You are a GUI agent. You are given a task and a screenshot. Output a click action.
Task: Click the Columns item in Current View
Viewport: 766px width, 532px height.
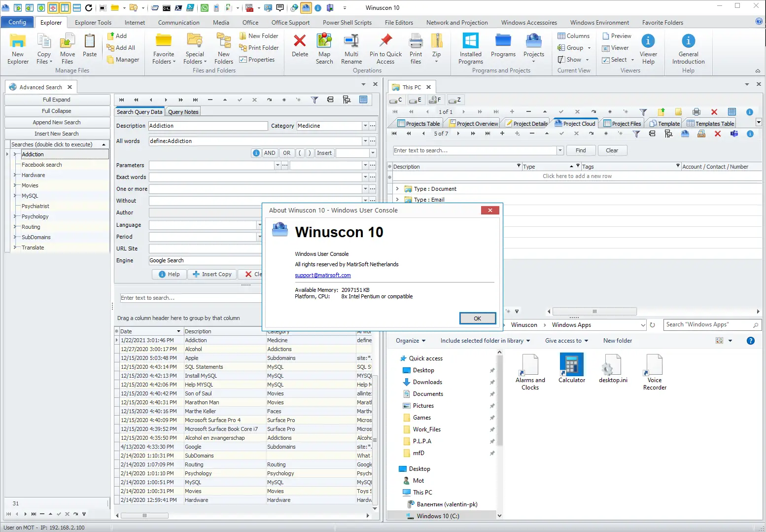tap(573, 36)
